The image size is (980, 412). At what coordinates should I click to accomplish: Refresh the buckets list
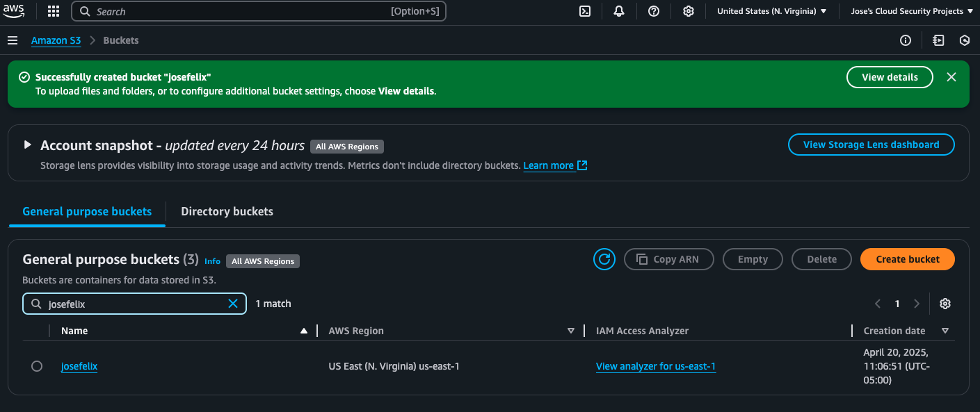coord(604,259)
